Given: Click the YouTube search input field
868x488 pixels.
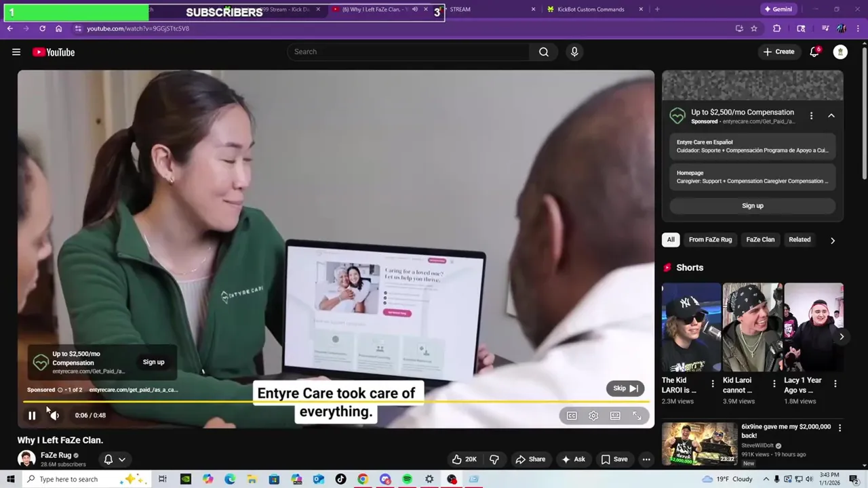Looking at the screenshot, I should 409,52.
